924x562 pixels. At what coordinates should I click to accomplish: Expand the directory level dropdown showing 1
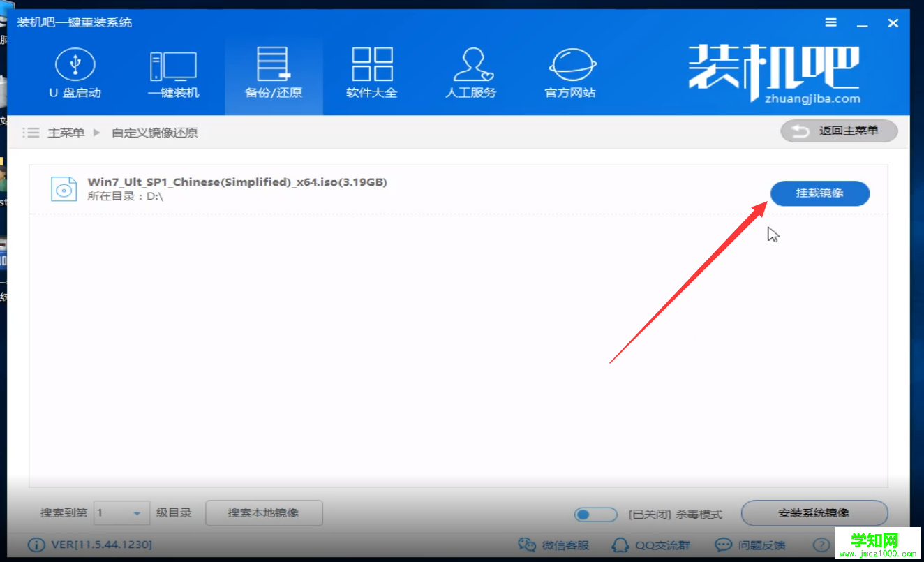[121, 513]
